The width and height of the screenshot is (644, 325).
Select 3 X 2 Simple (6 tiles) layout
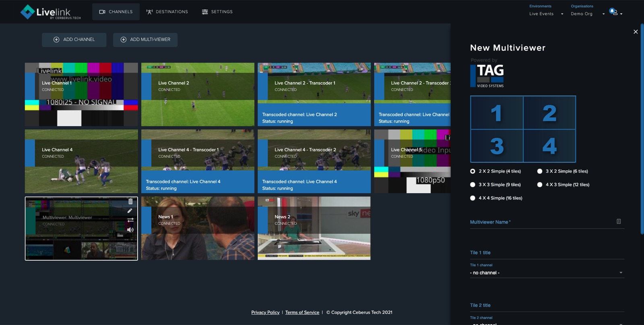(540, 171)
